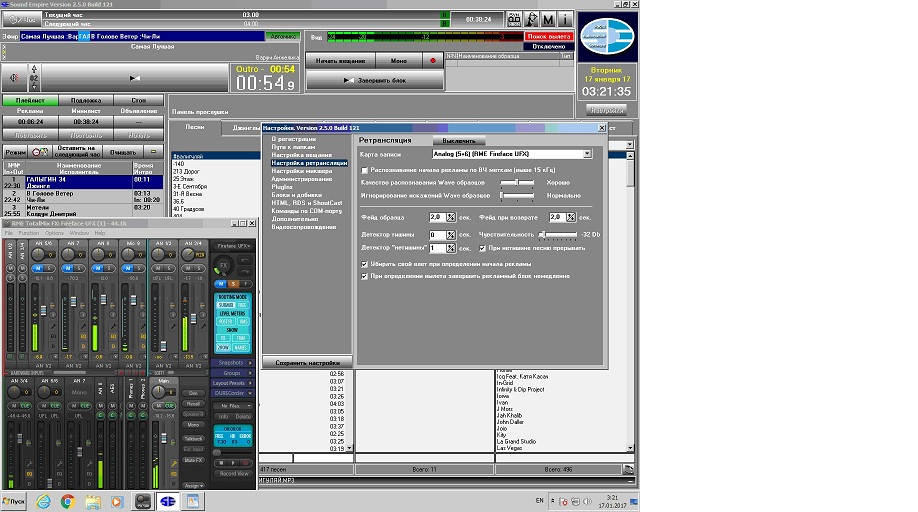The width and height of the screenshot is (918, 512).
Task: Toggle 'При нетишине песню прерывать' checkbox
Action: coord(482,248)
